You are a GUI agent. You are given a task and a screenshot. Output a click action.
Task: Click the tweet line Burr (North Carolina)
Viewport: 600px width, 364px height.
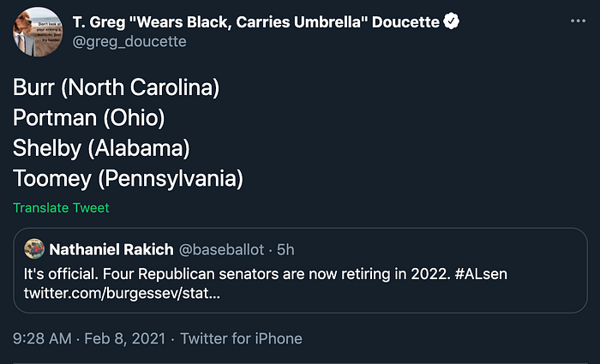pyautogui.click(x=117, y=87)
